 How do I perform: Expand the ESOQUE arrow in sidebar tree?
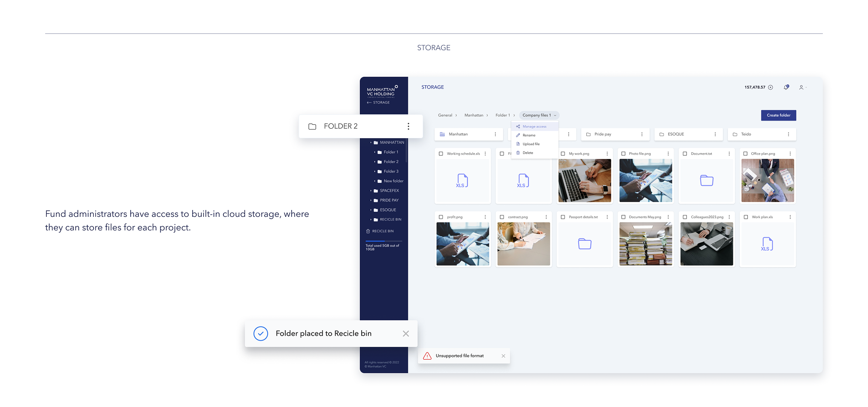371,210
